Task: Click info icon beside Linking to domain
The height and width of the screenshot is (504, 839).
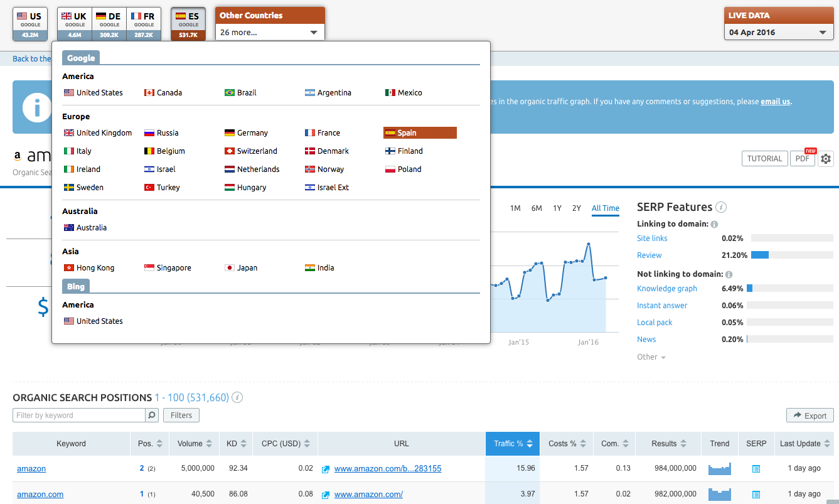Action: tap(714, 224)
